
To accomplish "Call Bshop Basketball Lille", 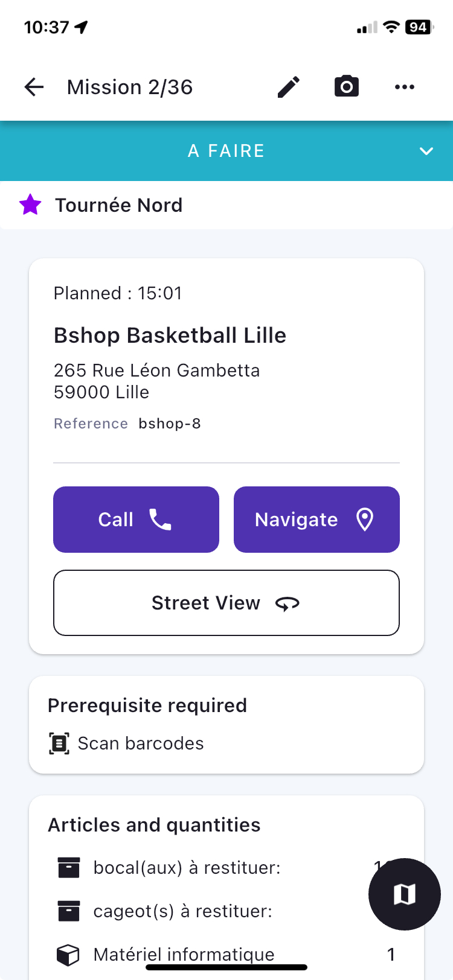I will [x=136, y=520].
